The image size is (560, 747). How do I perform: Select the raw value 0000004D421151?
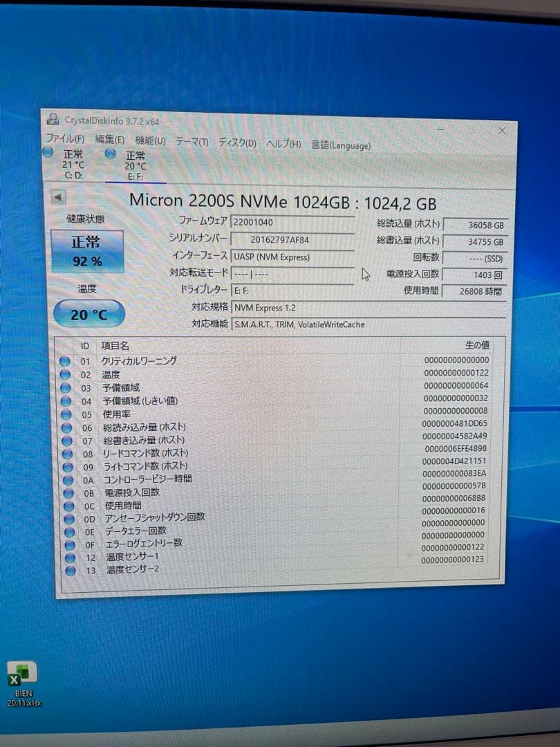[x=454, y=461]
